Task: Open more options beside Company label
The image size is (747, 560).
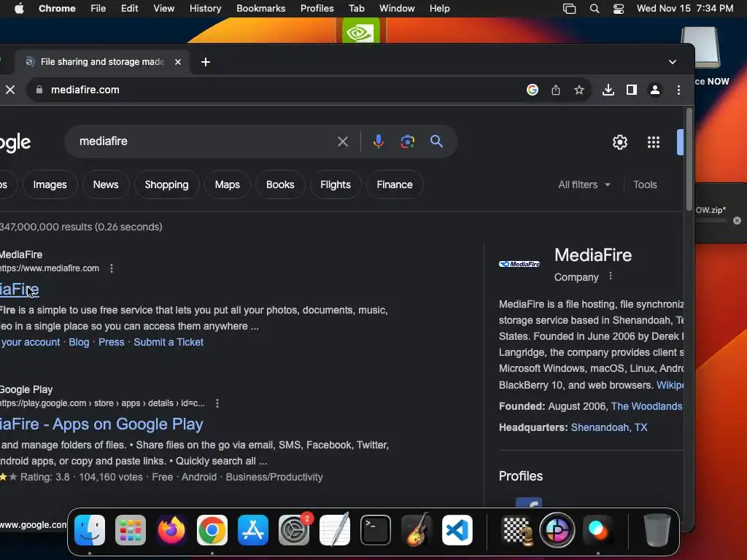Action: [x=611, y=276]
